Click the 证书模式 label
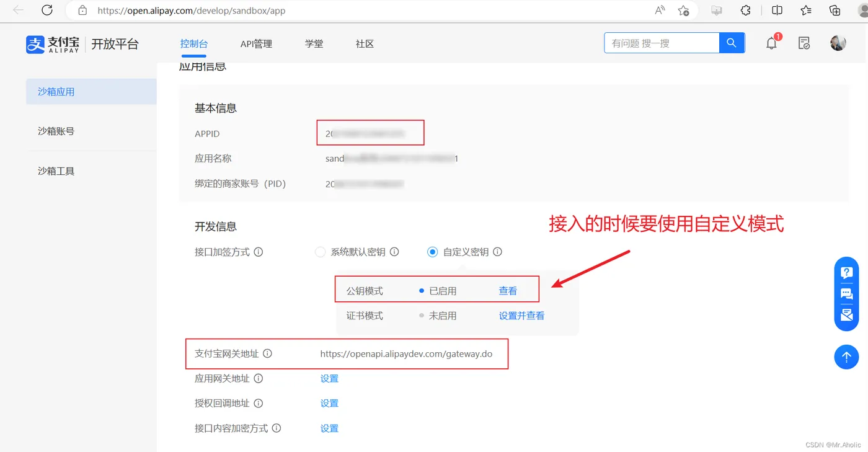The width and height of the screenshot is (868, 452). click(x=365, y=316)
